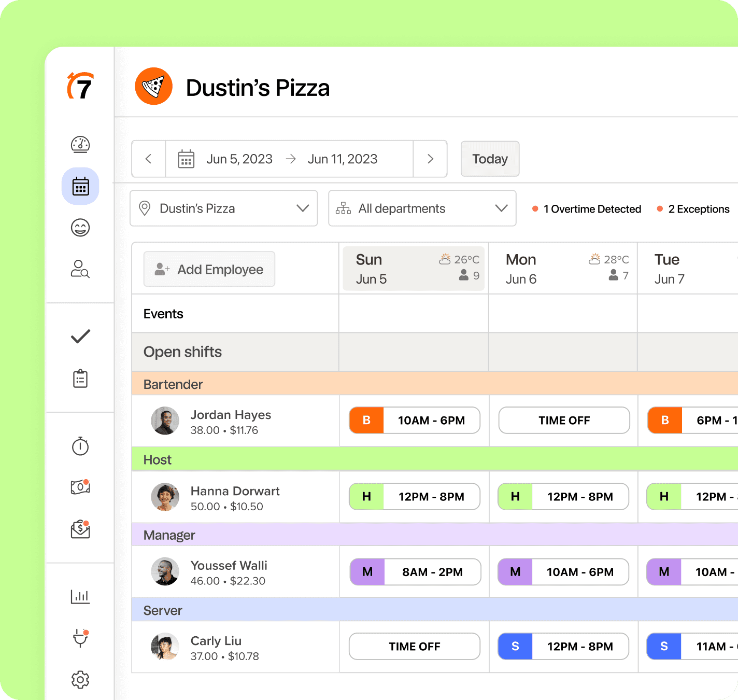Open employee engagement smiley icon
Screen dimensions: 738x700
coord(80,227)
